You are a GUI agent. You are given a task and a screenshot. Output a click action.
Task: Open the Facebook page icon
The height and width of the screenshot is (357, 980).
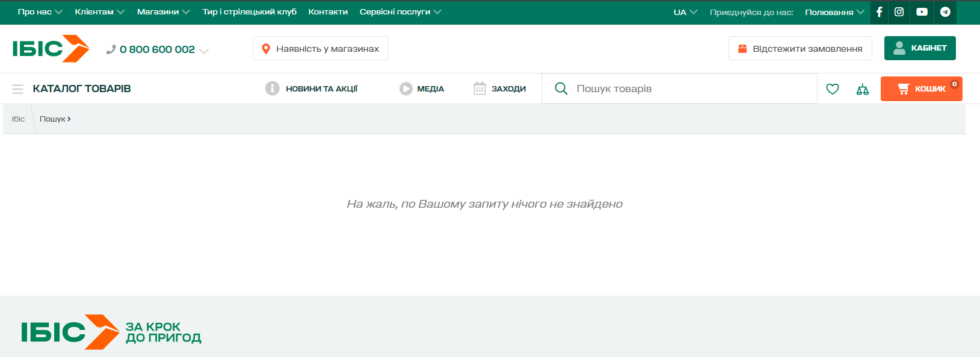[879, 12]
